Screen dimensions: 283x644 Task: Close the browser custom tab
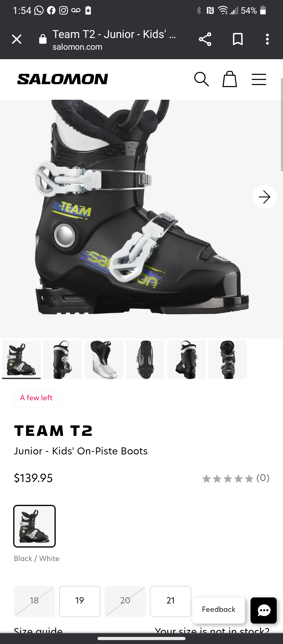tap(17, 39)
